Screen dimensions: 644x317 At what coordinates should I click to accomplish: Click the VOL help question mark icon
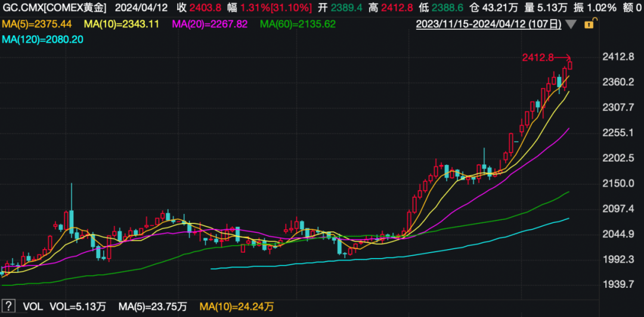[9, 307]
